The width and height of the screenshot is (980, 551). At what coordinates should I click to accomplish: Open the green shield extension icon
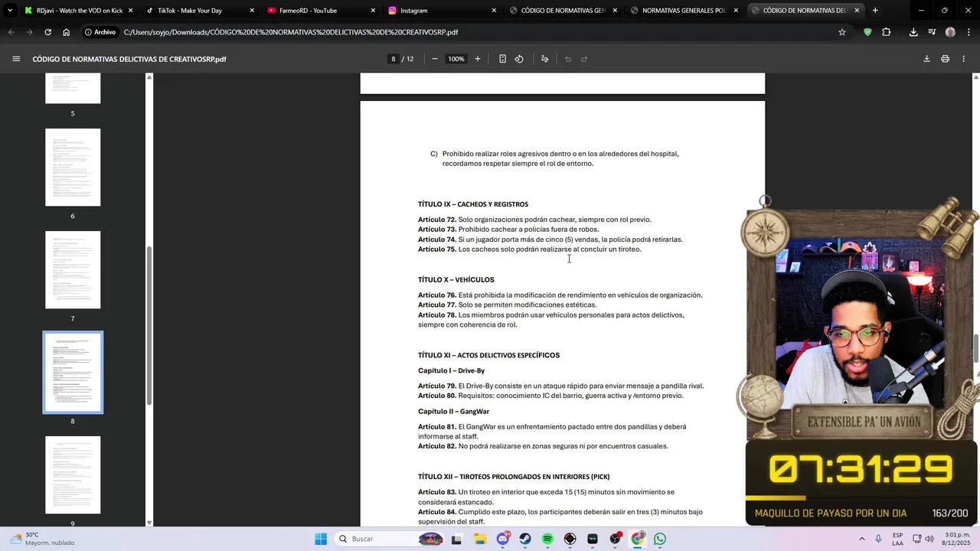(x=867, y=32)
